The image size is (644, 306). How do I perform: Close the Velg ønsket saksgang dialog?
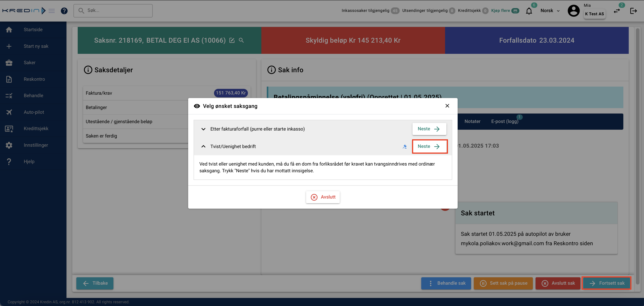(447, 106)
